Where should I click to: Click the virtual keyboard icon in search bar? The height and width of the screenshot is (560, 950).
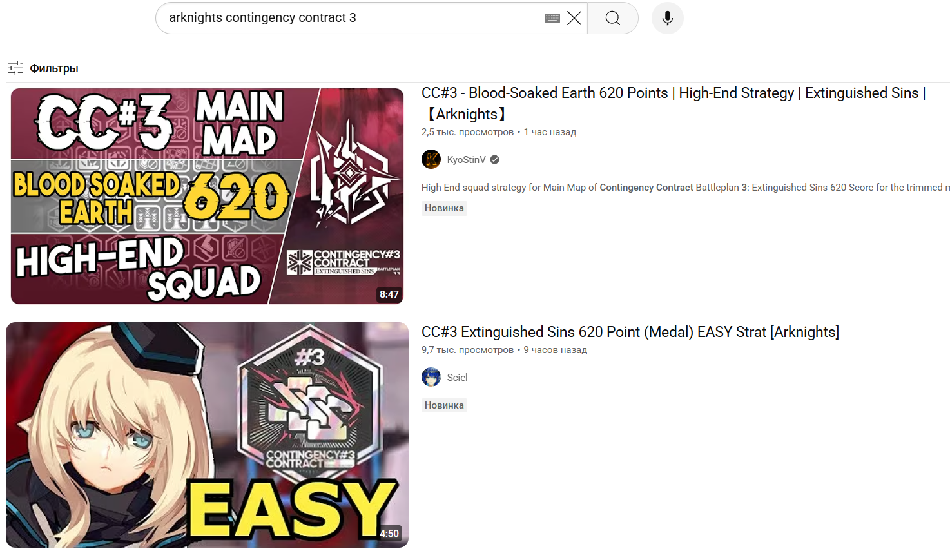point(552,18)
